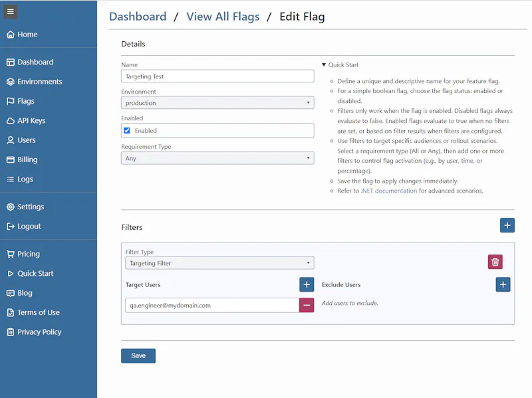Click the Save button
This screenshot has height=398, width=532.
[x=138, y=356]
